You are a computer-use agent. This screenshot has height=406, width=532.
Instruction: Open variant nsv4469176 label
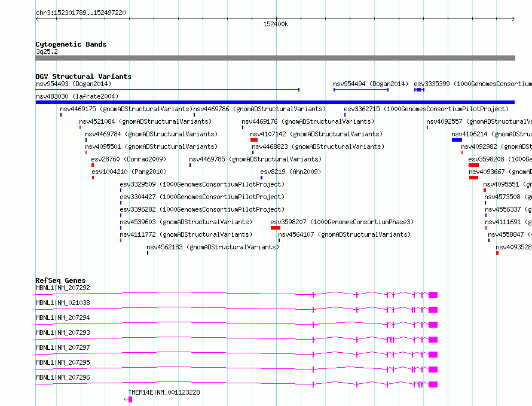click(x=308, y=121)
